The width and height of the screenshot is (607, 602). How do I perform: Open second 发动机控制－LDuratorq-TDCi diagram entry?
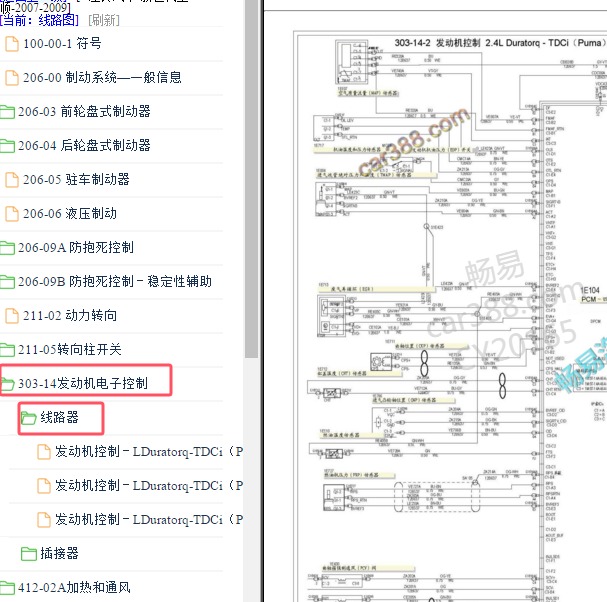tap(149, 486)
